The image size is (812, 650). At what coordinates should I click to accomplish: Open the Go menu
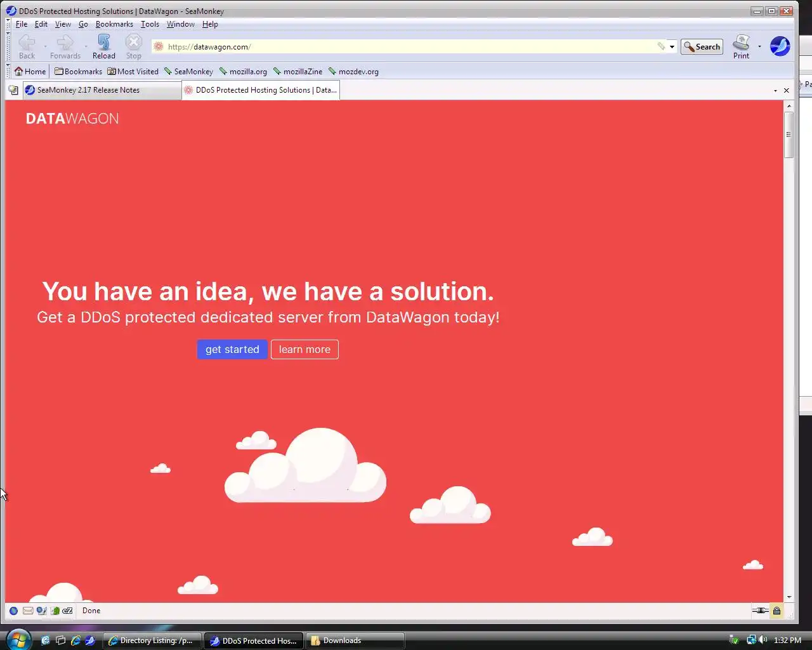(83, 24)
